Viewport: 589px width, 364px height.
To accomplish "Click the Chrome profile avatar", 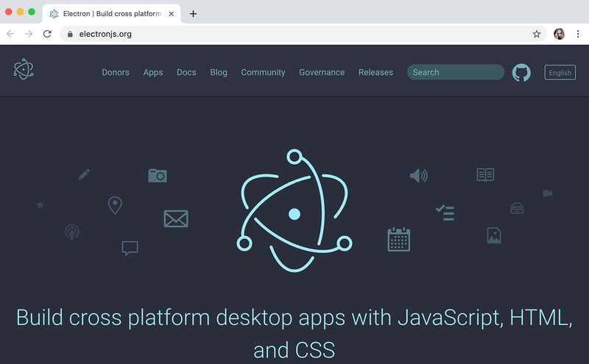I will pos(559,34).
